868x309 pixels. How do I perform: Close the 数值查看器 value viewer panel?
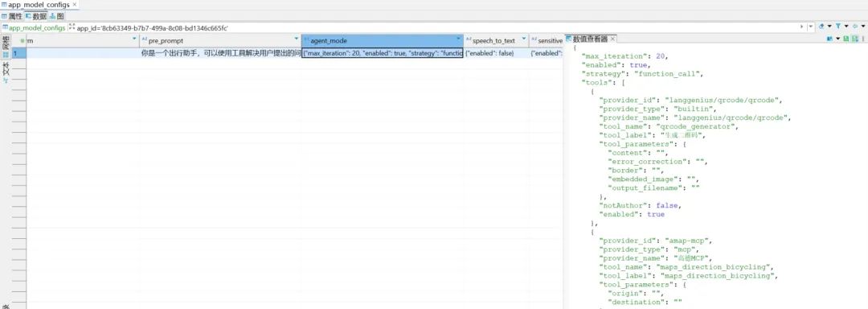click(x=612, y=39)
